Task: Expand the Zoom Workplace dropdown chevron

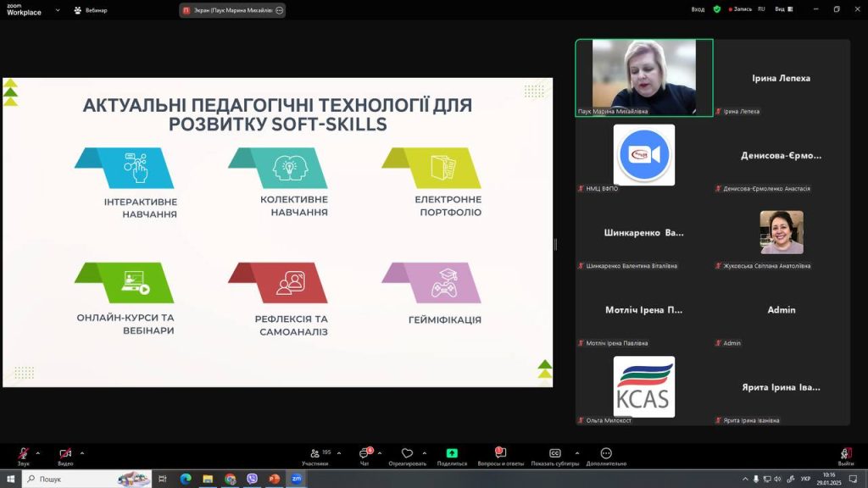Action: tap(58, 10)
